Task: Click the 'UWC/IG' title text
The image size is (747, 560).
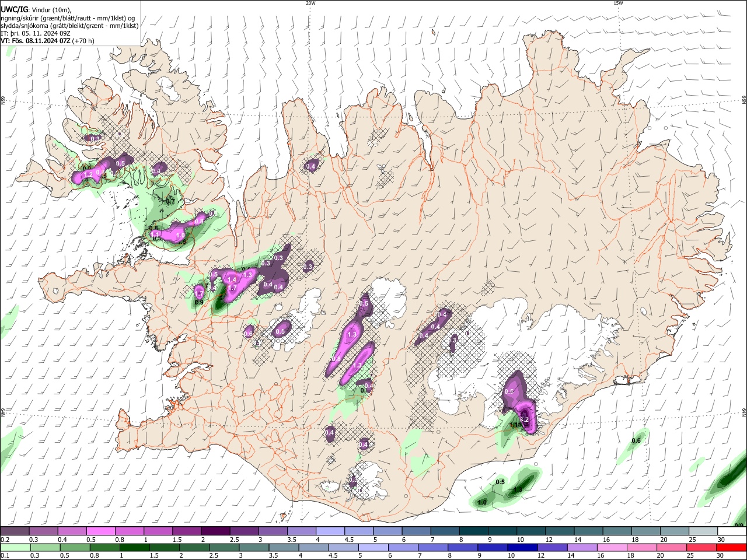Action: tap(14, 10)
